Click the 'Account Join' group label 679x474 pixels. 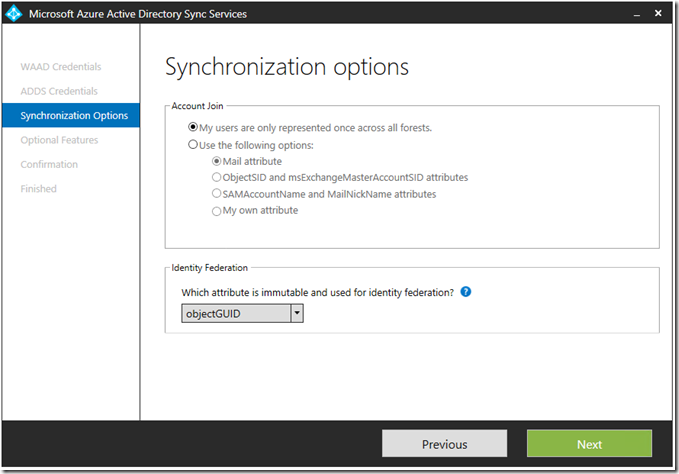(197, 106)
